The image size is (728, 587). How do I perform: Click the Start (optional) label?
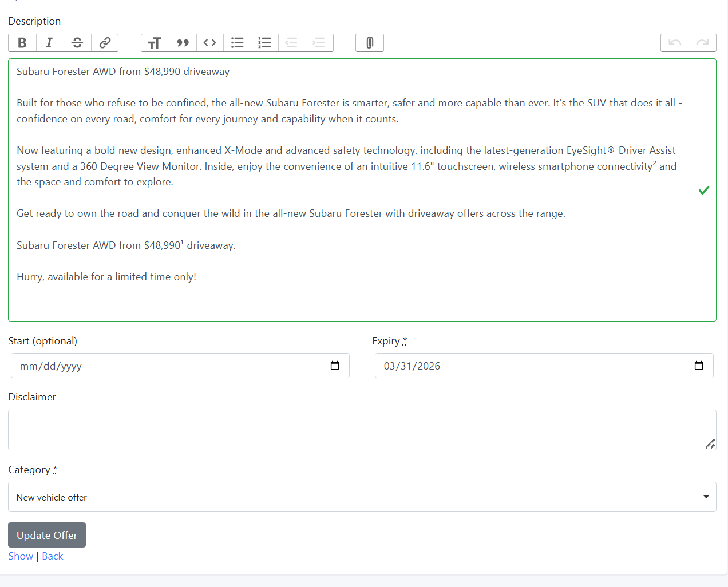tap(43, 341)
